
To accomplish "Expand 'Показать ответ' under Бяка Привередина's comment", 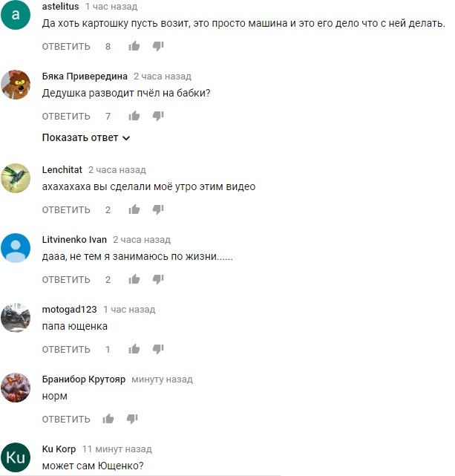I will pyautogui.click(x=86, y=138).
